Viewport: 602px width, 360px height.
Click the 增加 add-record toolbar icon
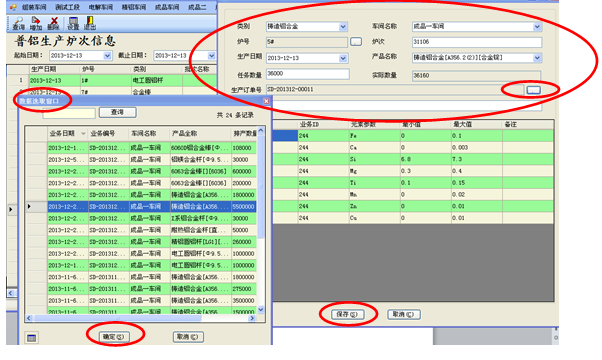[x=35, y=23]
